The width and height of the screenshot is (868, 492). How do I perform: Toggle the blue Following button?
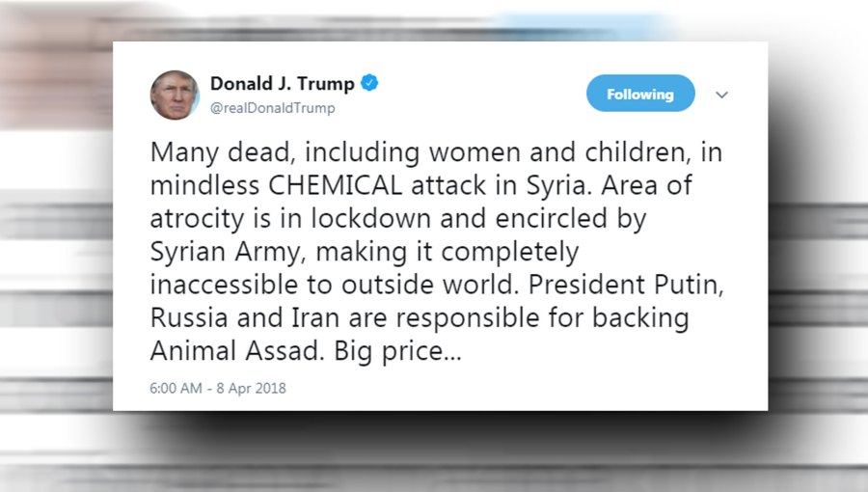point(640,94)
